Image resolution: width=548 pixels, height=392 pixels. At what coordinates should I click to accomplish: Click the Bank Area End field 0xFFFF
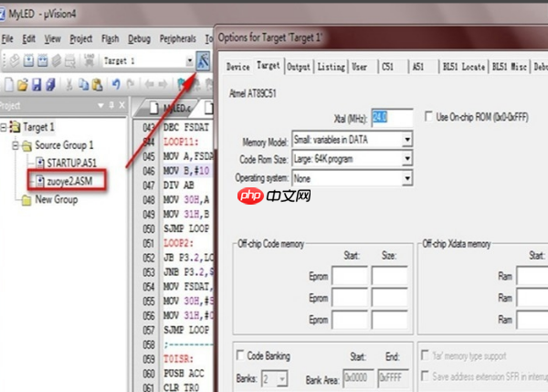pos(393,378)
